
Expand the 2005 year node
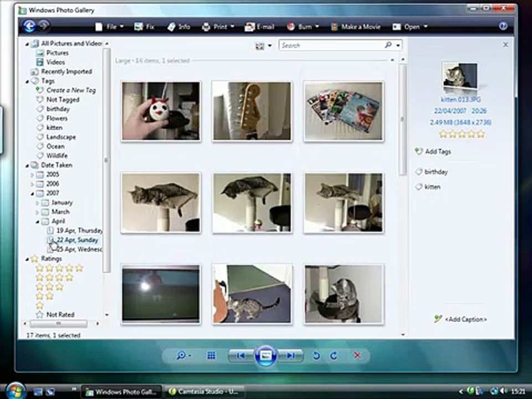click(x=32, y=175)
